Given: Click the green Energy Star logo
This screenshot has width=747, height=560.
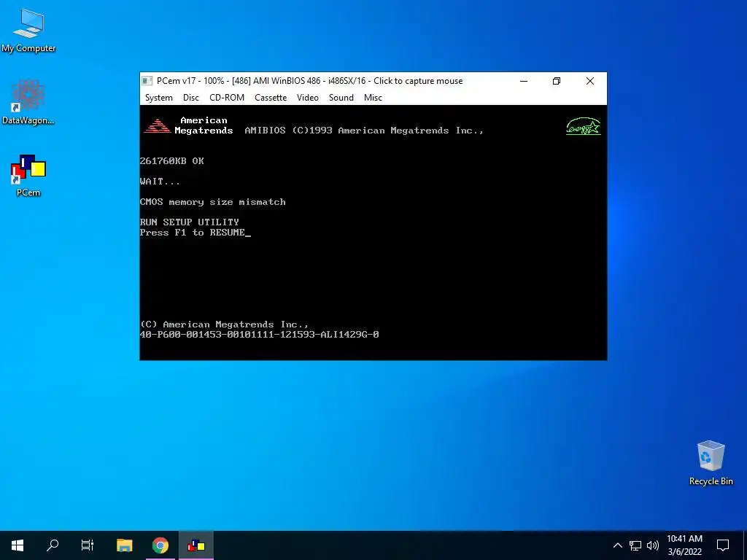Looking at the screenshot, I should point(583,126).
